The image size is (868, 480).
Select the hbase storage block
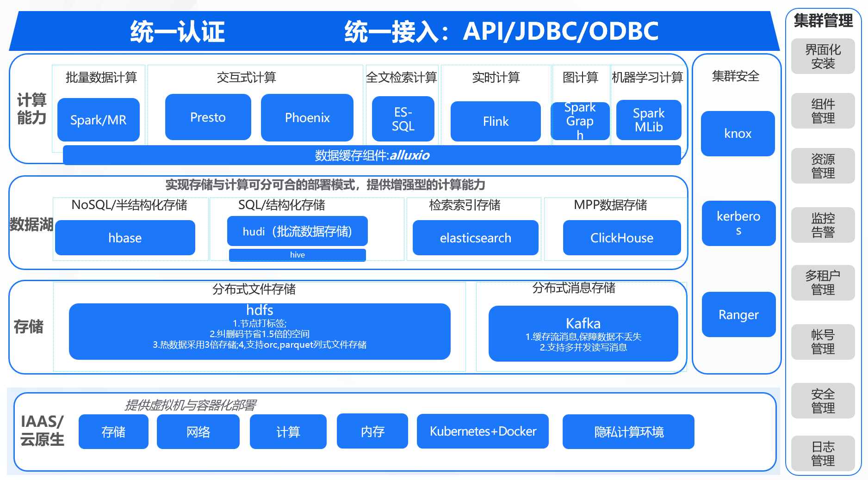pos(125,238)
